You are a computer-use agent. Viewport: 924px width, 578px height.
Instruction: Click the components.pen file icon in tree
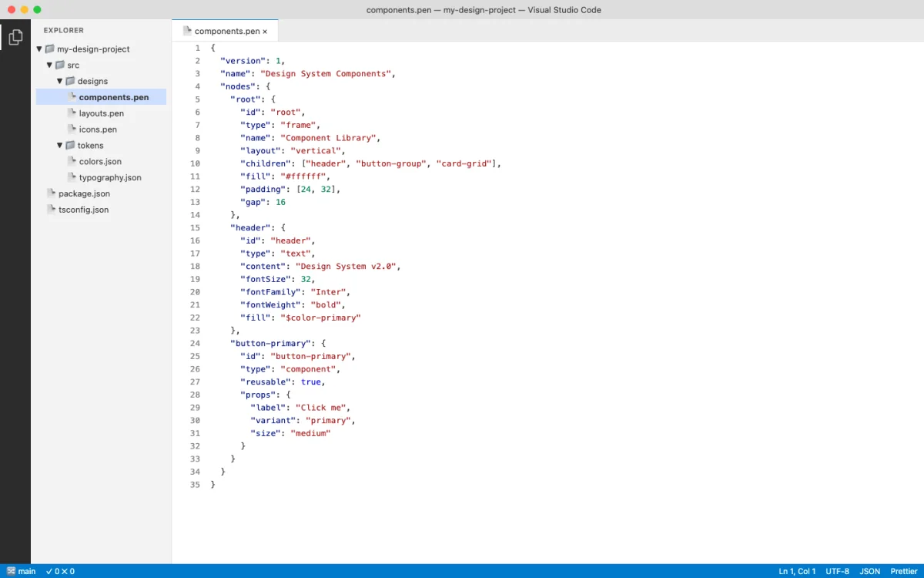[x=72, y=97]
